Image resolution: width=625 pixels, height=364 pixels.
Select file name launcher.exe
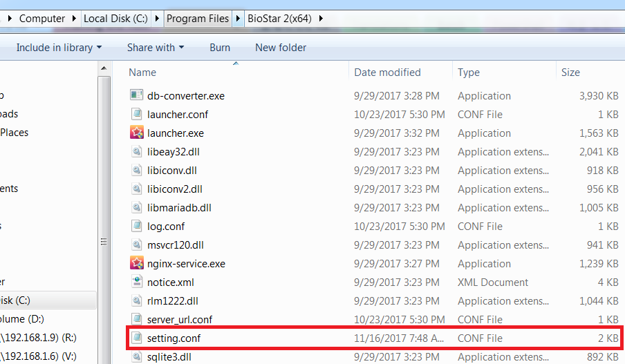pyautogui.click(x=176, y=133)
